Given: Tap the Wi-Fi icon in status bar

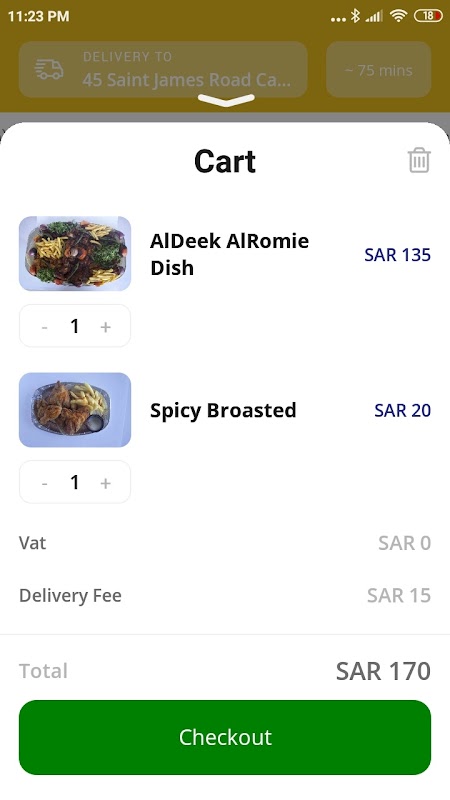Looking at the screenshot, I should 398,16.
